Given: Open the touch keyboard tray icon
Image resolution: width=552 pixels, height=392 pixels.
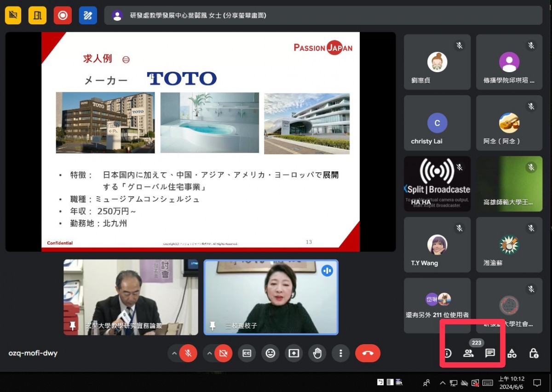Looking at the screenshot, I should pos(488,382).
